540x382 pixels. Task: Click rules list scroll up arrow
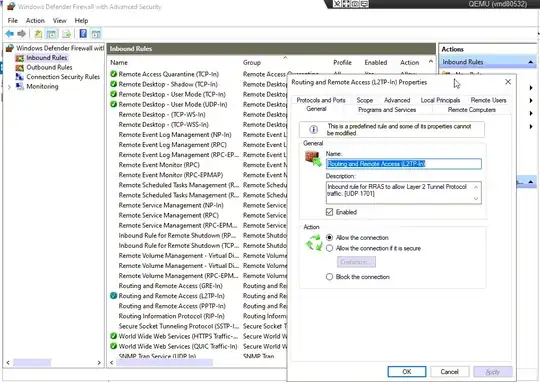431,62
